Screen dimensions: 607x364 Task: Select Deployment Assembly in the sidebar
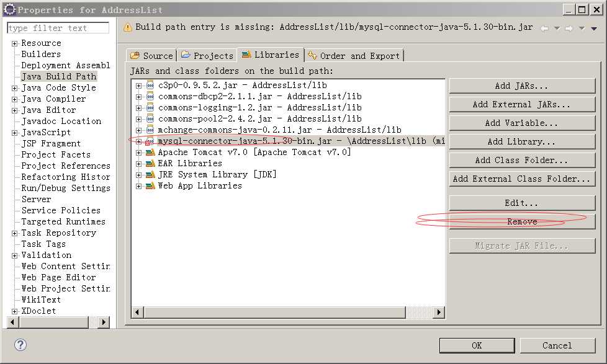65,65
